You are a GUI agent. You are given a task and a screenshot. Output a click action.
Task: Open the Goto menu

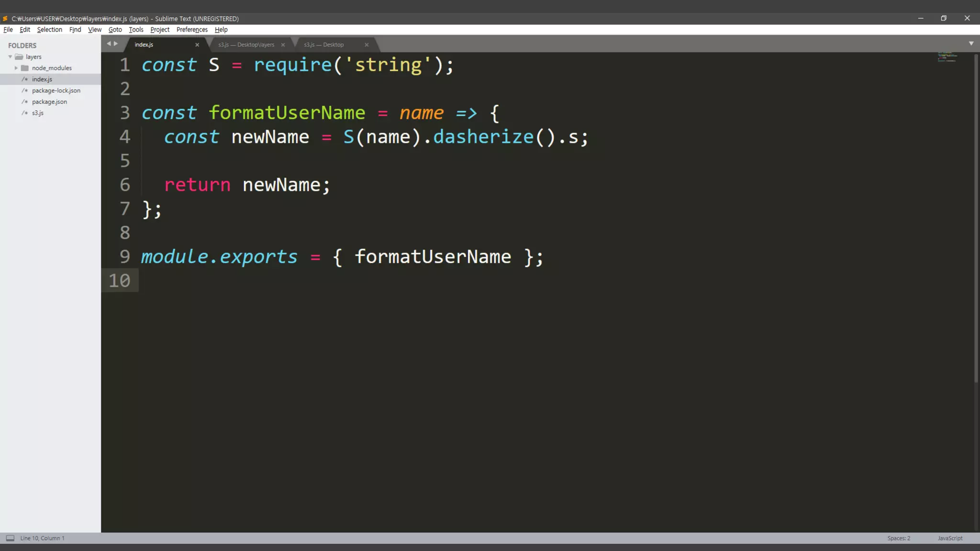115,30
